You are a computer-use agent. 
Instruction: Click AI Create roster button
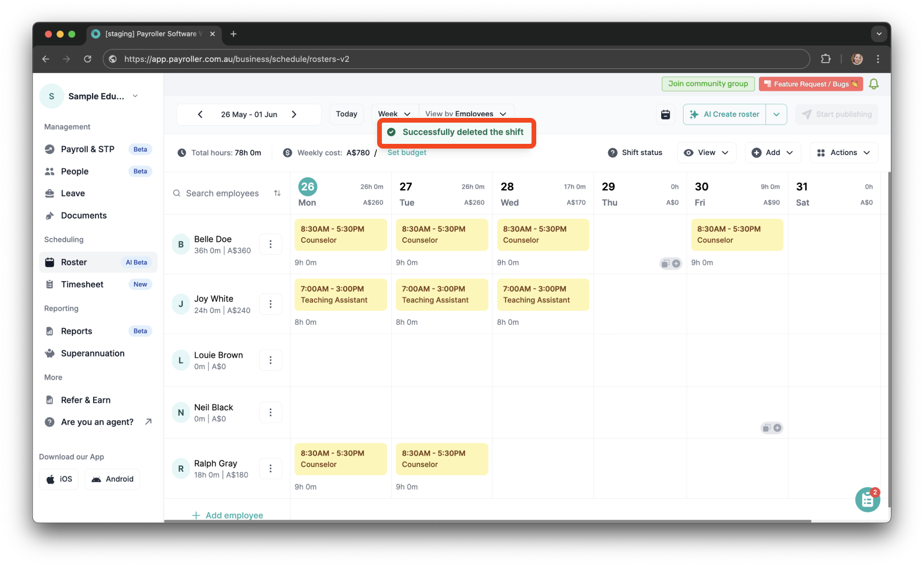725,114
